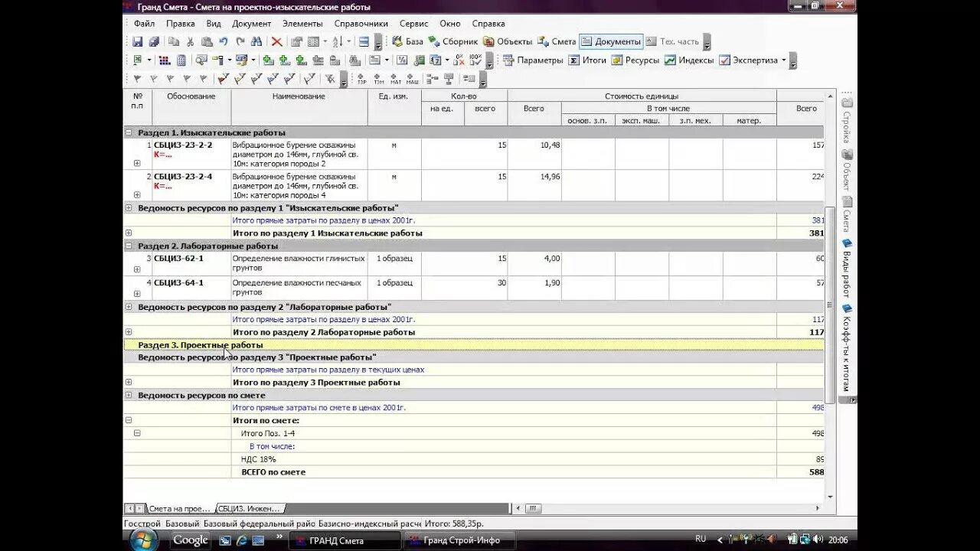Screen dimensions: 980x551
Task: Click the МАШ toolbar icon
Action: 412,78
